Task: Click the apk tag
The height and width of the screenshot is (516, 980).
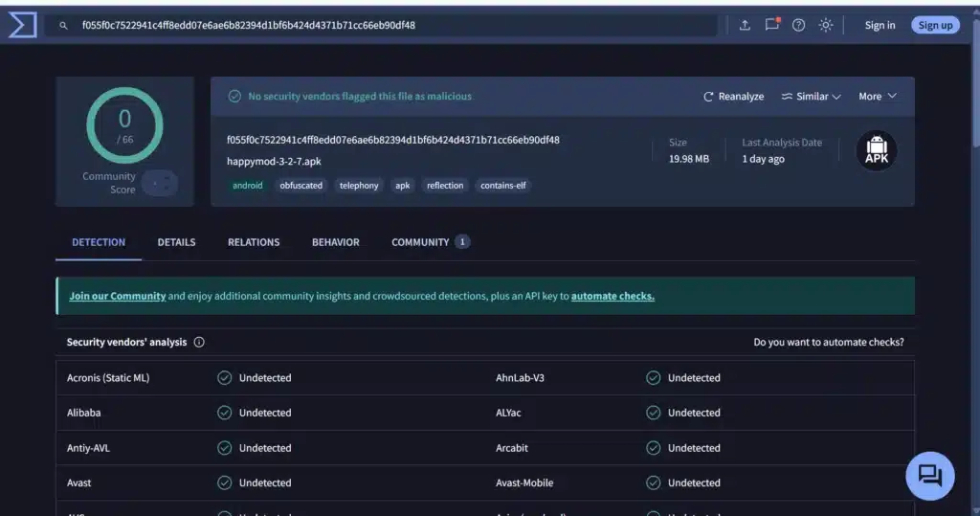Action: 403,185
